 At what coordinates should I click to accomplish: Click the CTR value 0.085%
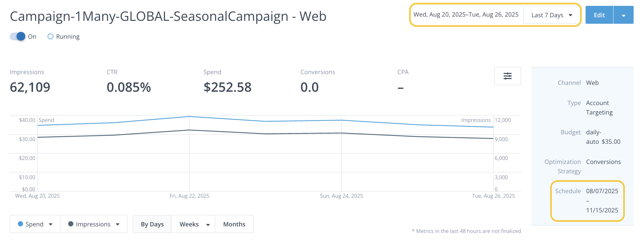129,87
